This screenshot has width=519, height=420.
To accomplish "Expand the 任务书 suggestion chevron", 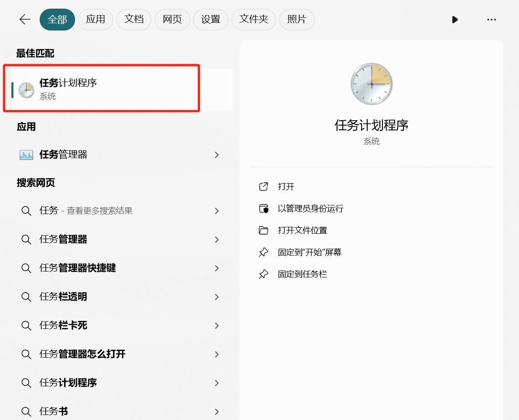I will 217,411.
